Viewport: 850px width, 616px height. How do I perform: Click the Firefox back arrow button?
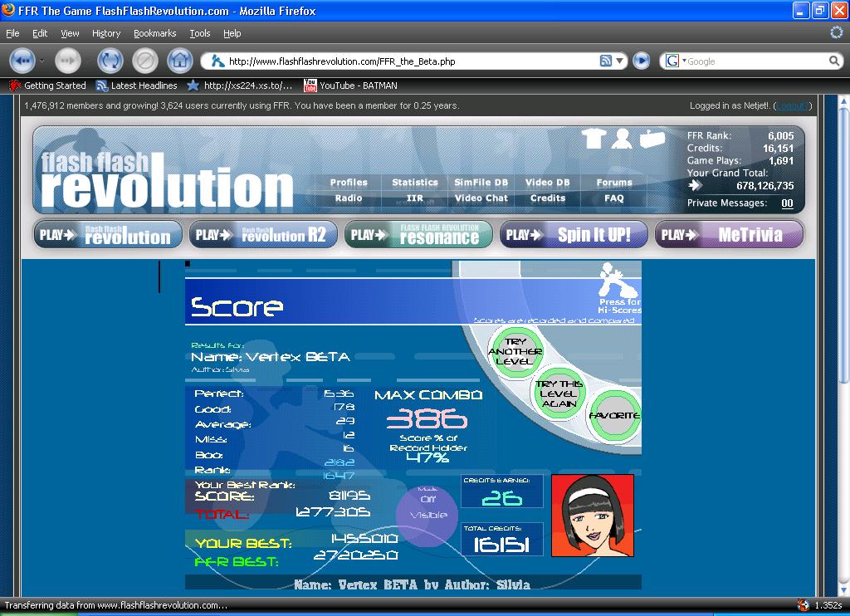22,61
